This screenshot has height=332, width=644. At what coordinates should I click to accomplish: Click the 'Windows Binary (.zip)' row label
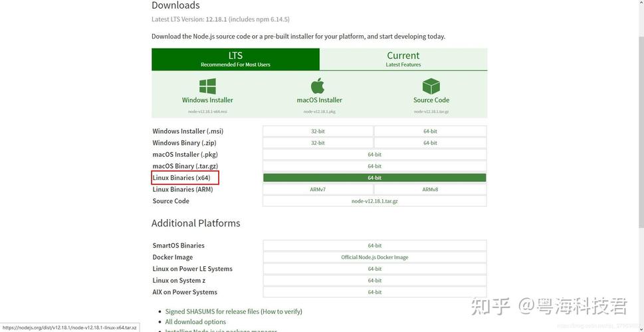(x=184, y=143)
